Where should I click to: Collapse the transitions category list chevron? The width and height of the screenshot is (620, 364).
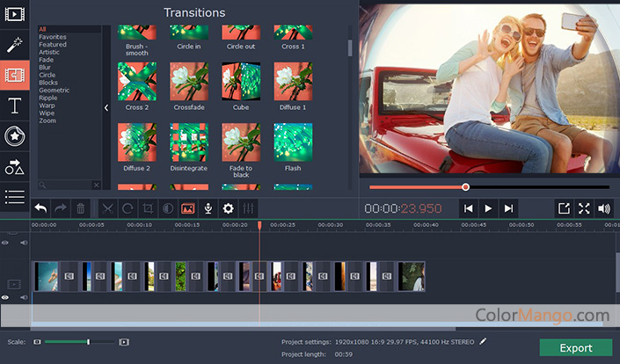pyautogui.click(x=106, y=107)
